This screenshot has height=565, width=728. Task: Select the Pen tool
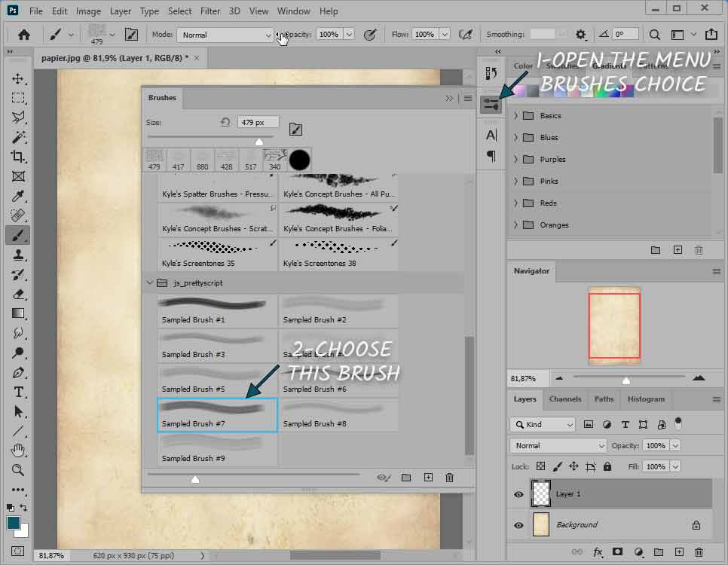pos(18,372)
